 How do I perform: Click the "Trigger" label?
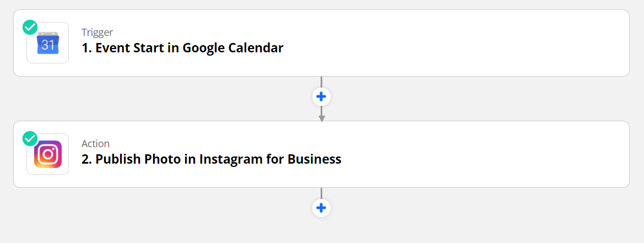97,32
